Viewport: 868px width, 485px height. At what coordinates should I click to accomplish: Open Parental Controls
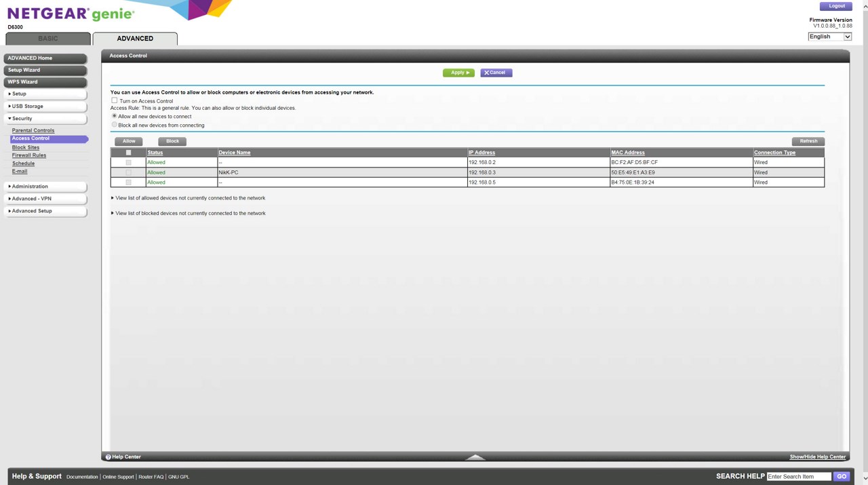(33, 130)
